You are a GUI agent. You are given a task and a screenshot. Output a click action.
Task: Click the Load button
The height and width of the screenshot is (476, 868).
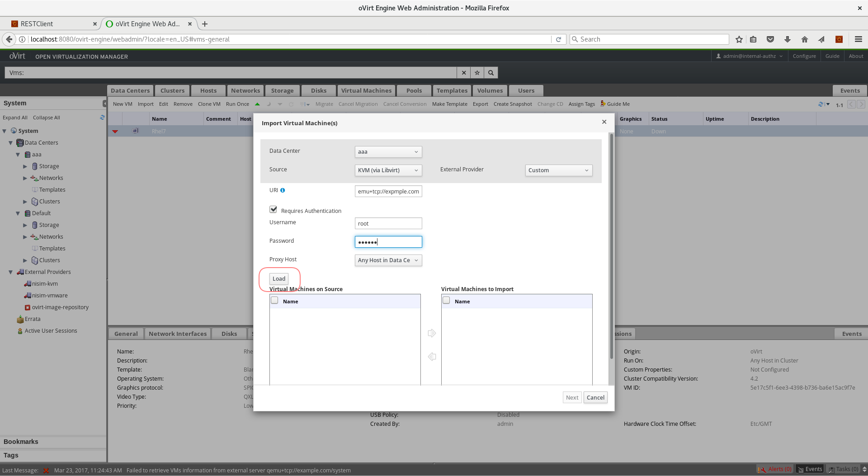tap(279, 279)
